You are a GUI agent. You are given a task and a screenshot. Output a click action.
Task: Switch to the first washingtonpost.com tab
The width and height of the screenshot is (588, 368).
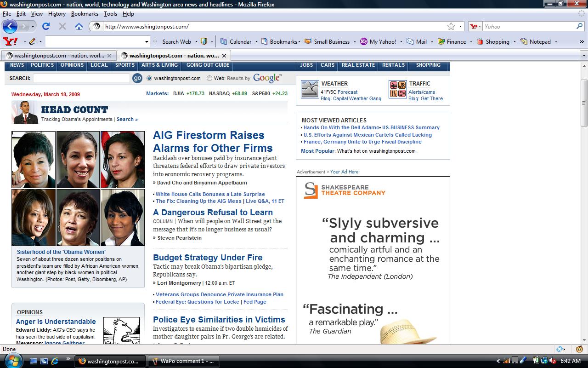(55, 56)
